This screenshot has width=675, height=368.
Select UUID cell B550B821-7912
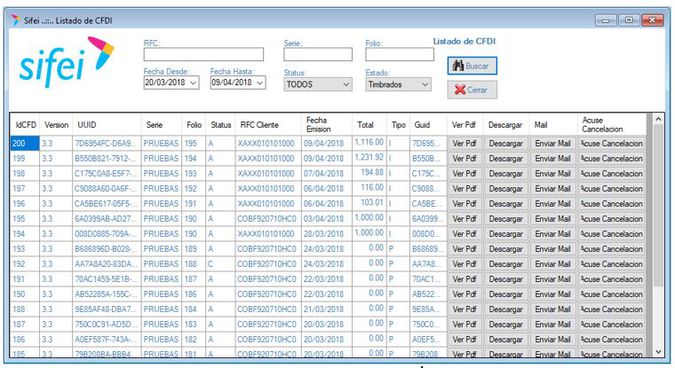point(107,158)
